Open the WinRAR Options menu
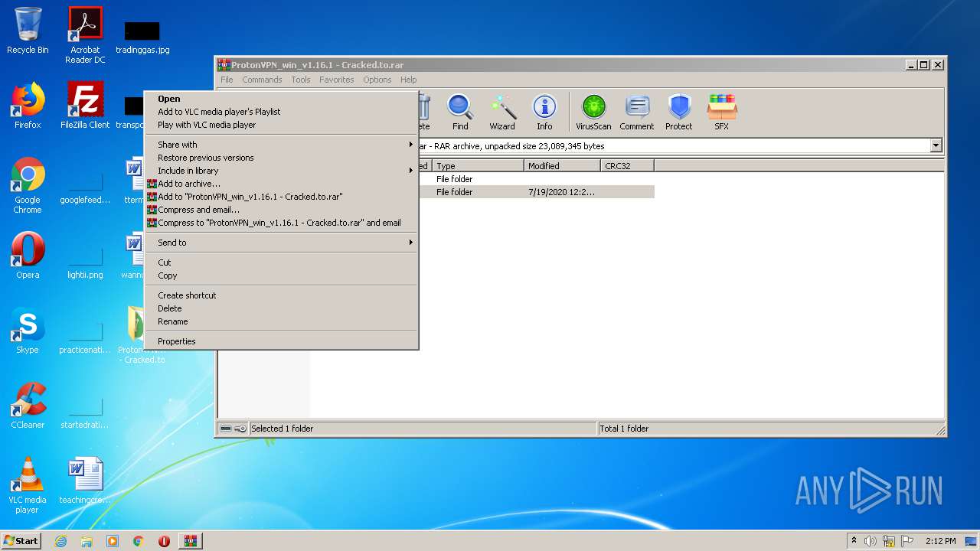The width and height of the screenshot is (980, 551). point(377,80)
